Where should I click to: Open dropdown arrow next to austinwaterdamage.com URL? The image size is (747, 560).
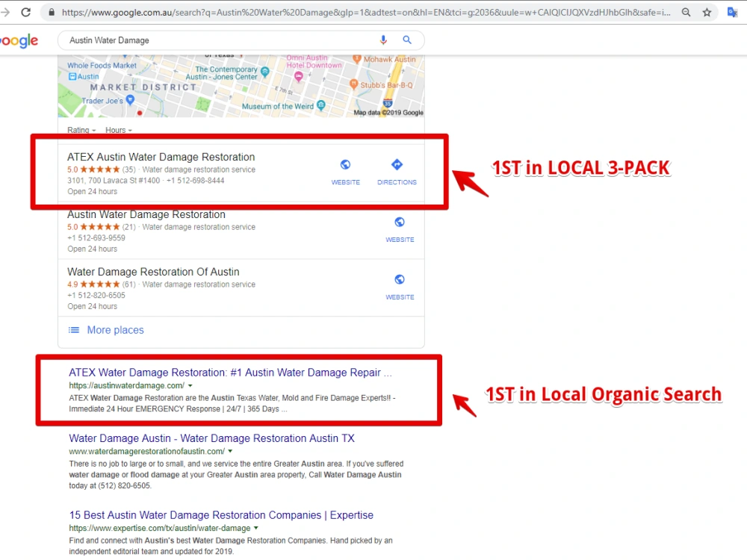(190, 386)
